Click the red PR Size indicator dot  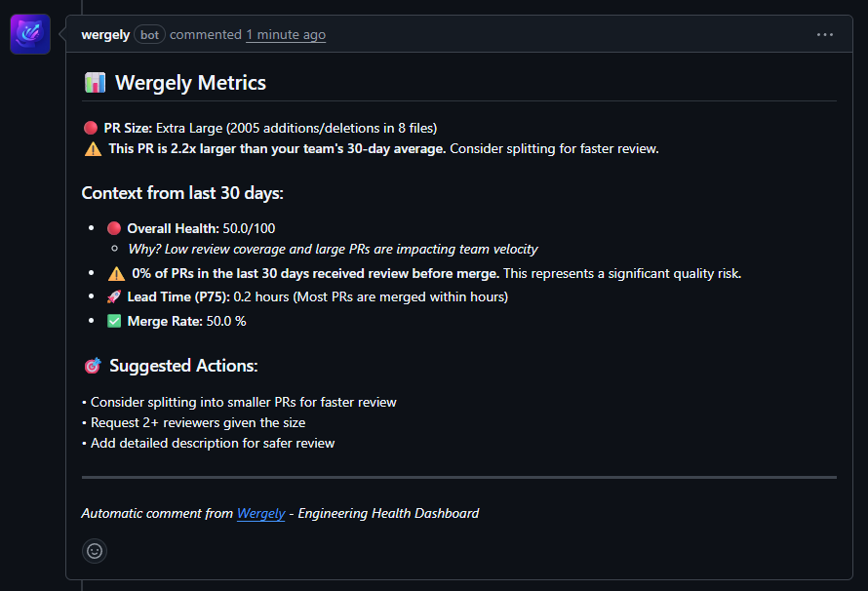pyautogui.click(x=90, y=126)
